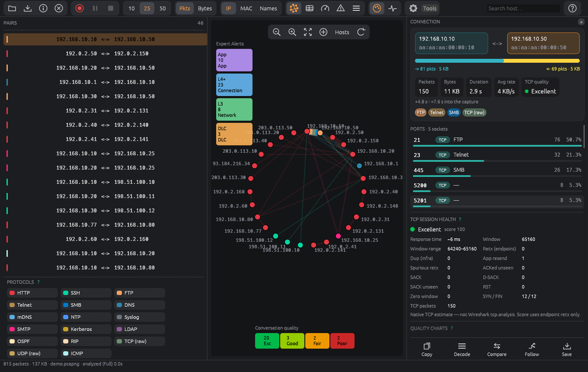588x372 pixels.
Task: Click the Copy button in the connection panel
Action: (x=427, y=350)
